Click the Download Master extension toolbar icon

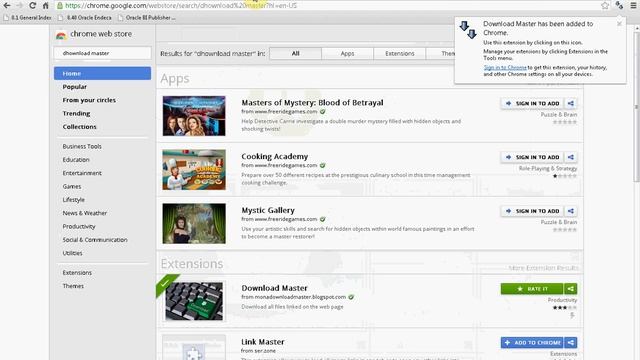click(x=620, y=5)
